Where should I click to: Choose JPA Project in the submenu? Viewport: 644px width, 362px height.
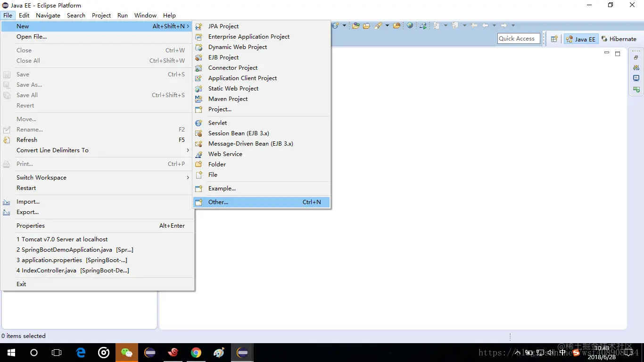click(x=262, y=26)
